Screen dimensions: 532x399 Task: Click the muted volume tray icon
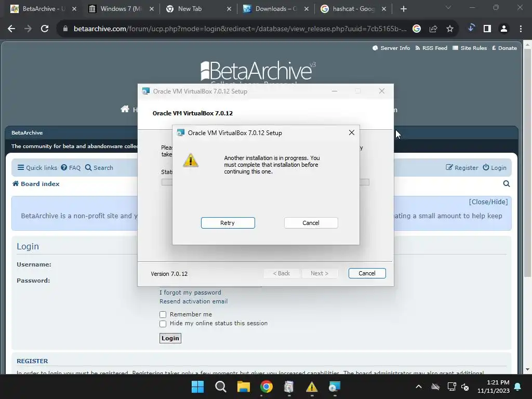click(x=465, y=387)
